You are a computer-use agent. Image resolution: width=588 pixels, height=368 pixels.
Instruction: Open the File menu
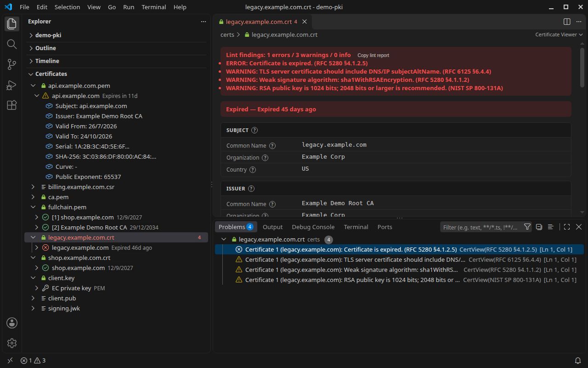[x=24, y=7]
